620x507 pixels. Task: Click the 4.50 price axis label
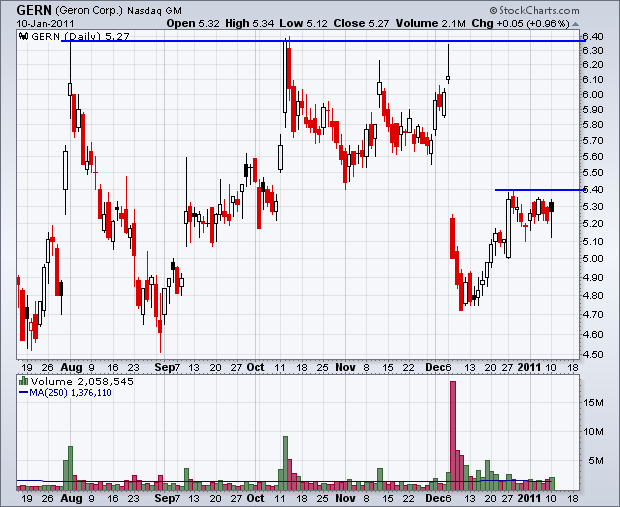593,354
